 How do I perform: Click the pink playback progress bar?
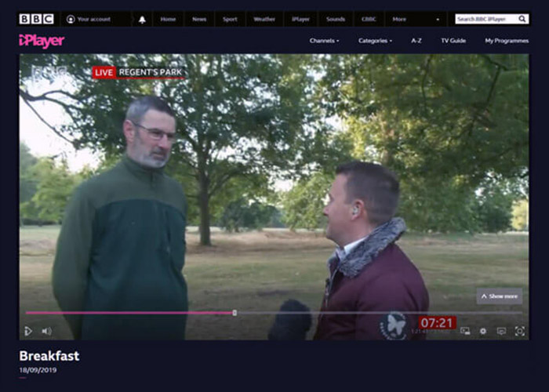[x=129, y=313]
